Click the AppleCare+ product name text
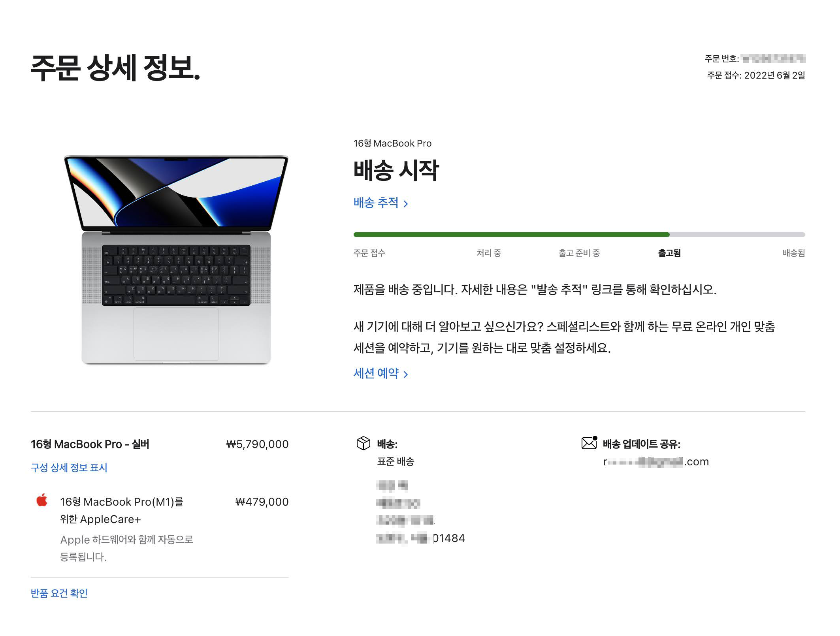Image resolution: width=840 pixels, height=636 pixels. pos(122,510)
